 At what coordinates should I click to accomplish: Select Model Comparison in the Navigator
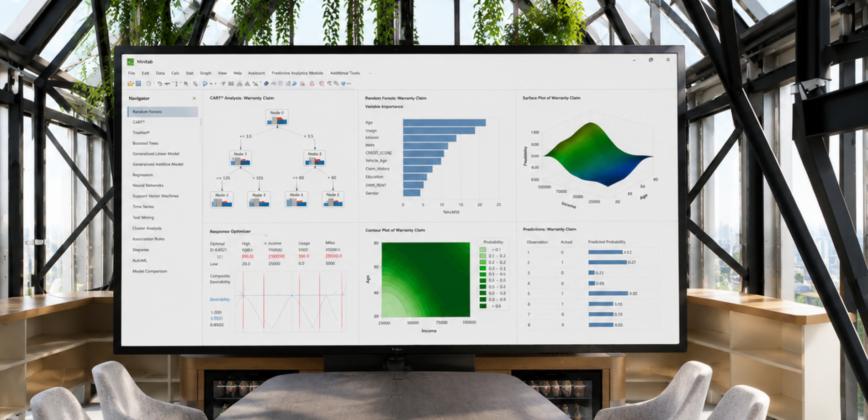point(150,271)
